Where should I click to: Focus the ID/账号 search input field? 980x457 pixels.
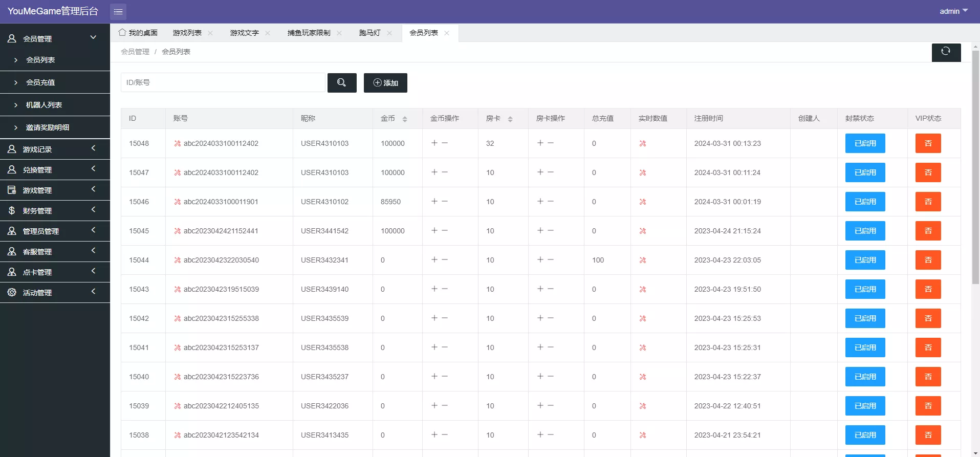[x=223, y=82]
